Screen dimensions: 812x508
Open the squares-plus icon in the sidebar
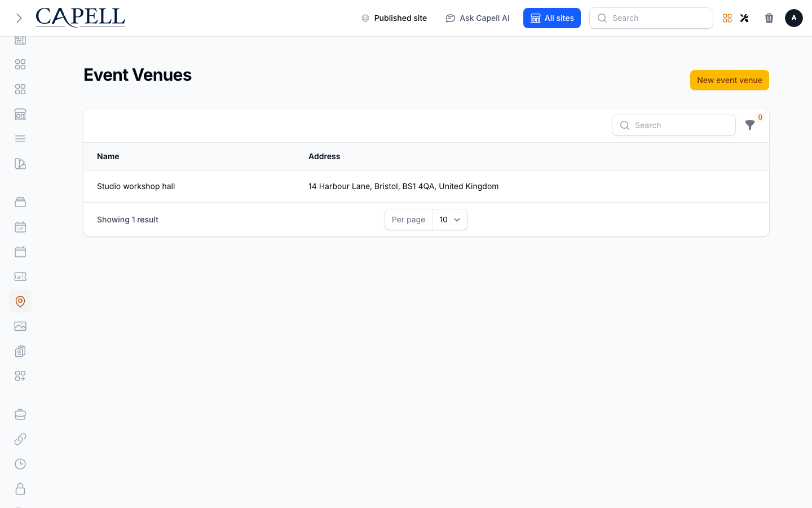click(20, 376)
